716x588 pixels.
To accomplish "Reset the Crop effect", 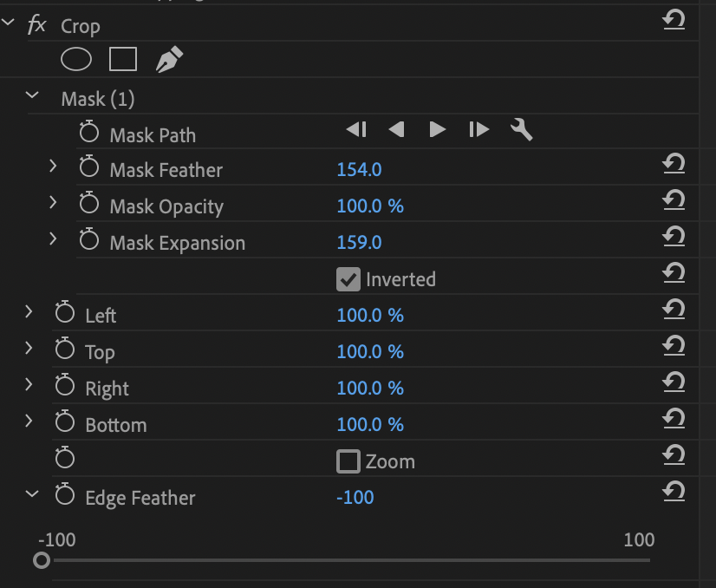I will click(x=674, y=20).
